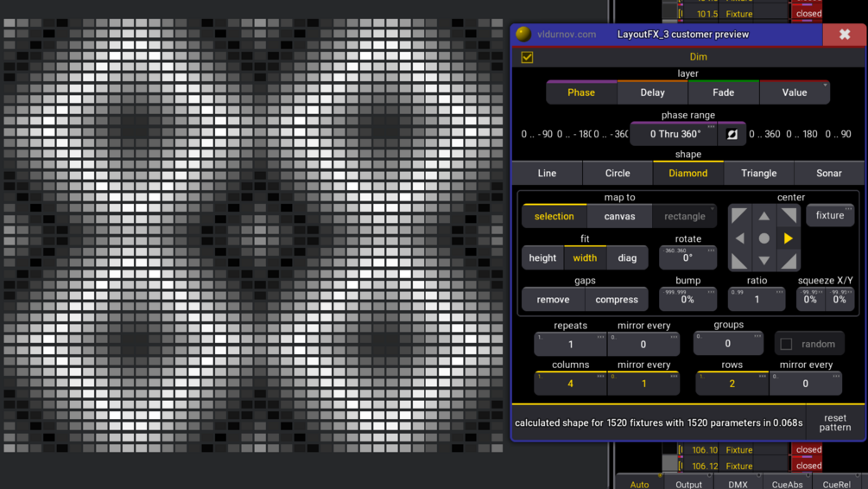Open the ratio value field
868x489 pixels.
click(x=757, y=300)
